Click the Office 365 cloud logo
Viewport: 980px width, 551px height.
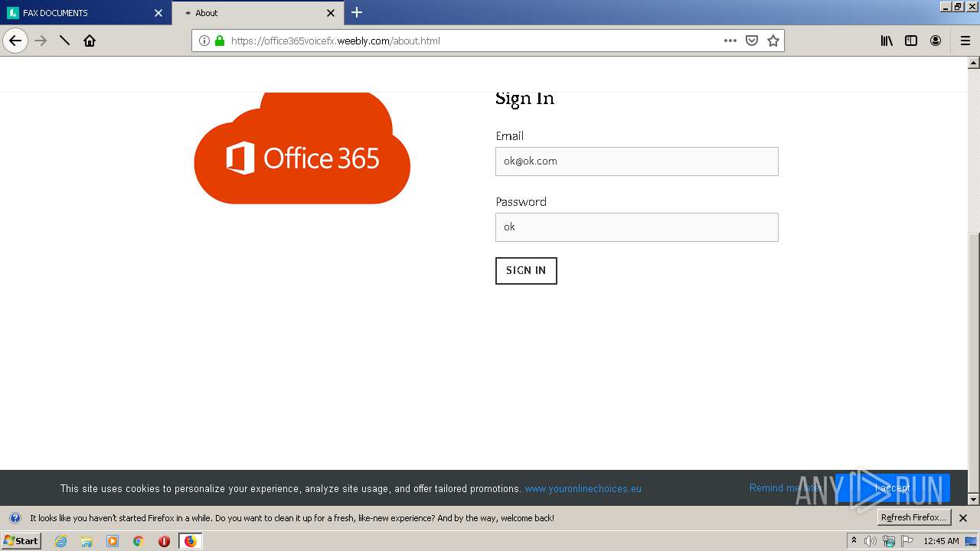tap(302, 148)
